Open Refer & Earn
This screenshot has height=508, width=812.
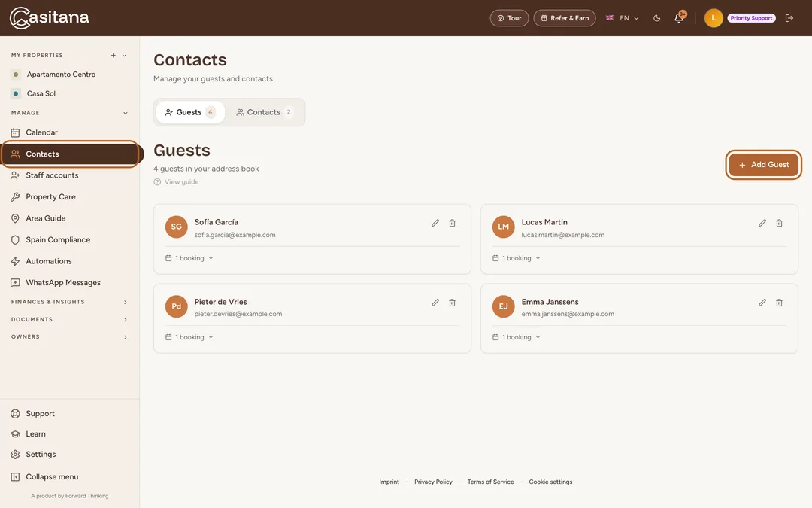565,18
